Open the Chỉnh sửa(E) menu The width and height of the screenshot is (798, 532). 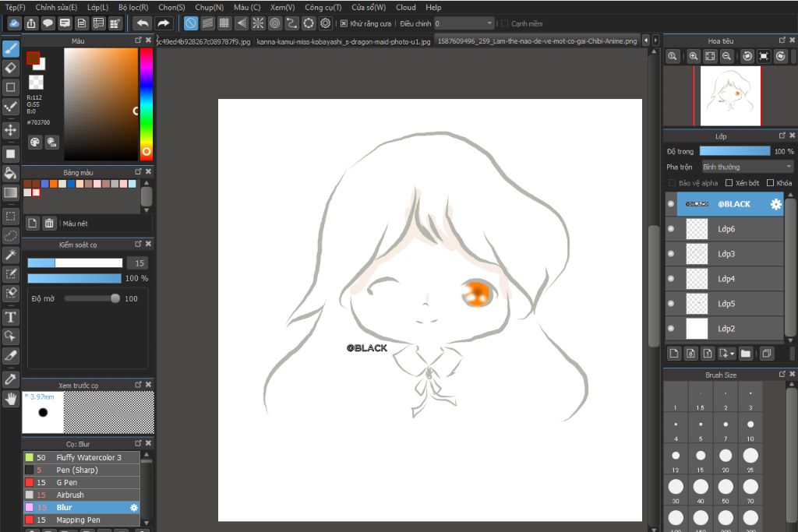coord(56,7)
